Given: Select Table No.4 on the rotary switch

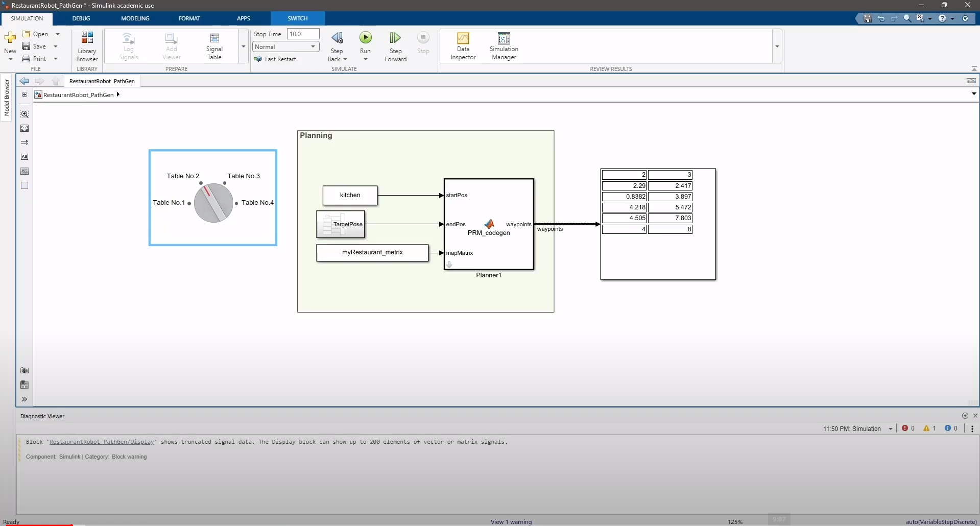Looking at the screenshot, I should pyautogui.click(x=257, y=203).
